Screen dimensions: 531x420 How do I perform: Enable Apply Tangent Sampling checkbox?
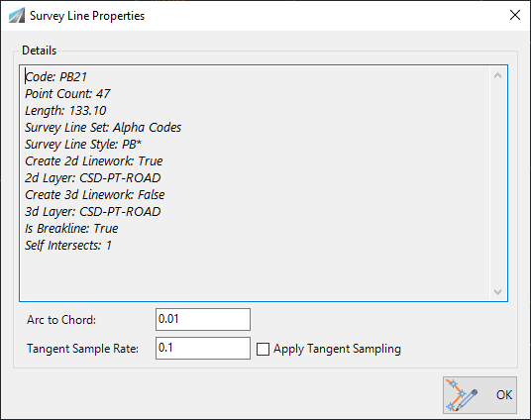[x=263, y=349]
